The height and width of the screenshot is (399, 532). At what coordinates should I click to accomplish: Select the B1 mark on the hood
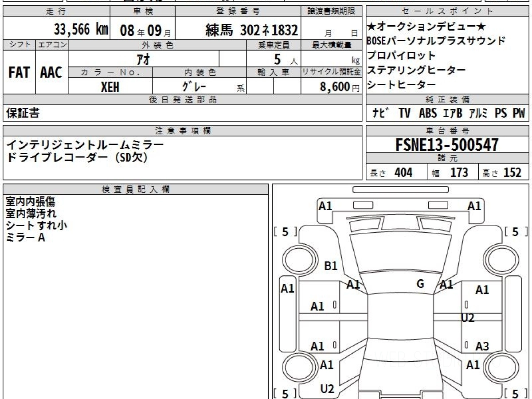[331, 266]
